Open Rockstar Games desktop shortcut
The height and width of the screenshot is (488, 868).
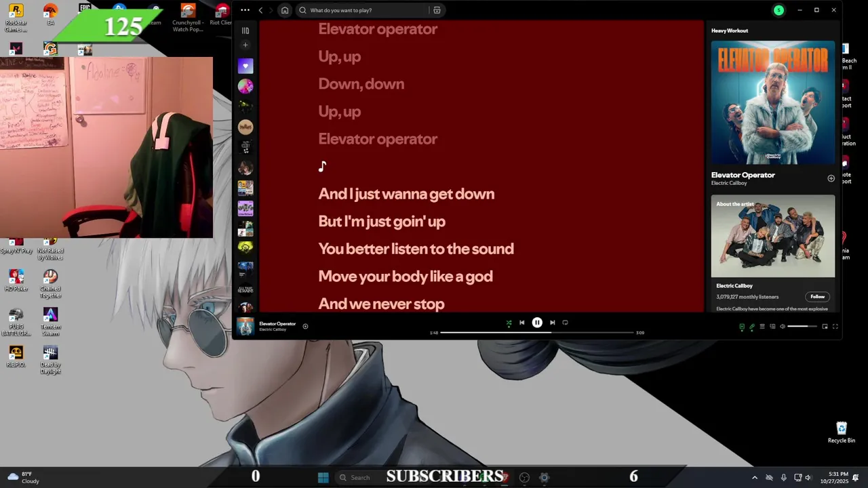point(16,18)
